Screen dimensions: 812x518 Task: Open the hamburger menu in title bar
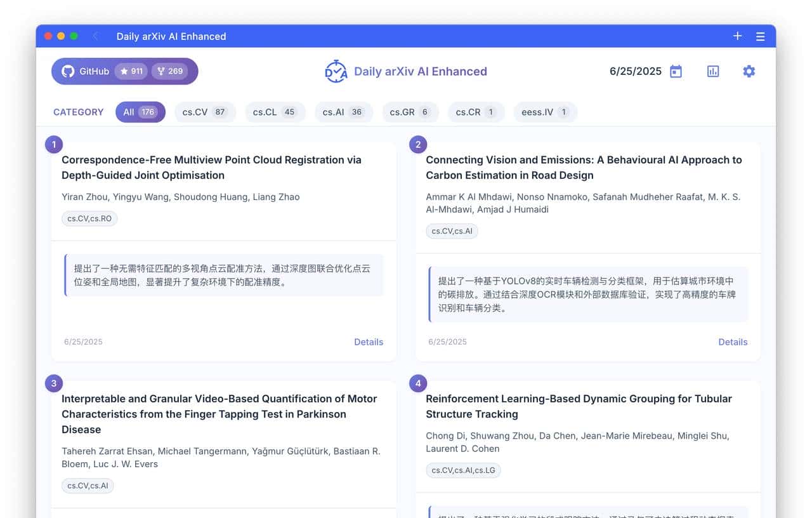tap(760, 37)
